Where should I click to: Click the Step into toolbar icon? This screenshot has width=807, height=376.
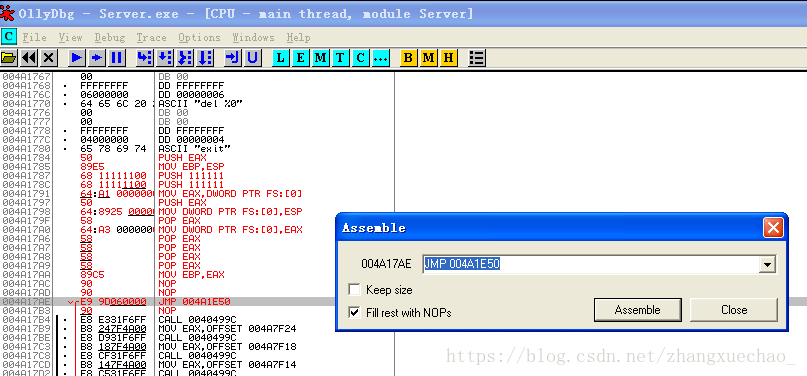pyautogui.click(x=145, y=58)
